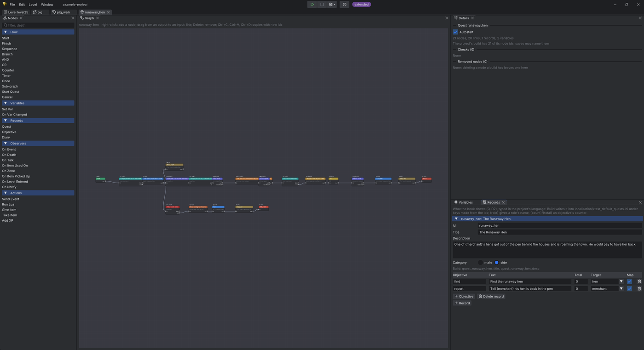Open the Window menu
This screenshot has width=644, height=350.
(47, 5)
